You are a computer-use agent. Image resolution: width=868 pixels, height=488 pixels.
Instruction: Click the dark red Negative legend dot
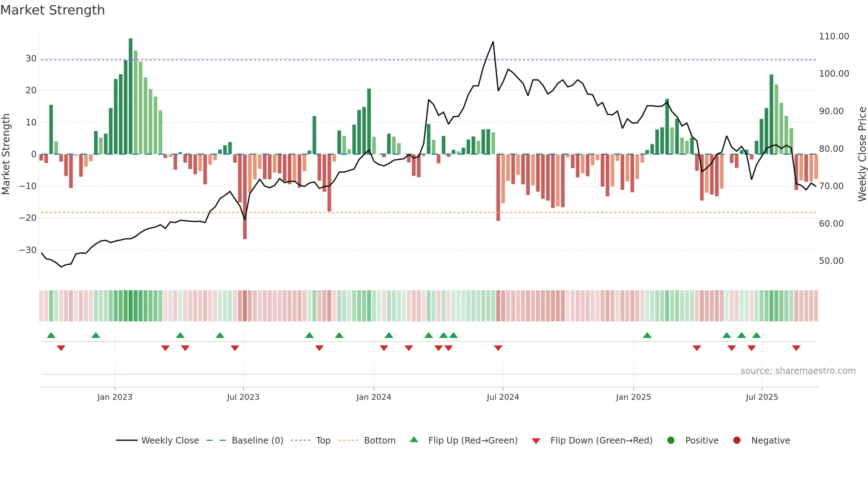point(737,440)
